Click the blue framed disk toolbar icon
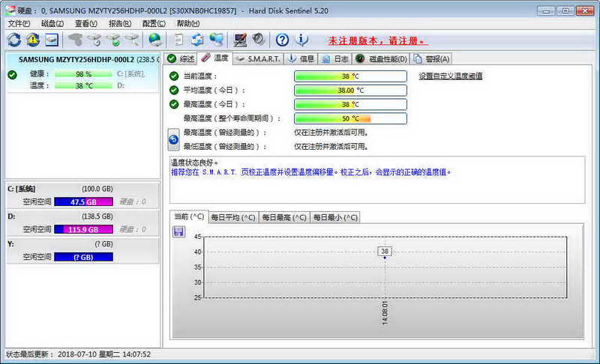 pyautogui.click(x=52, y=40)
